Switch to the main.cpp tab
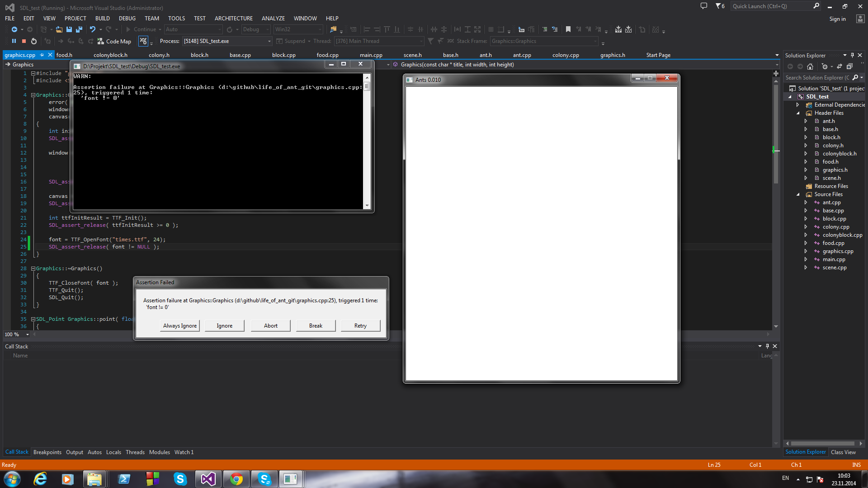 [x=371, y=55]
